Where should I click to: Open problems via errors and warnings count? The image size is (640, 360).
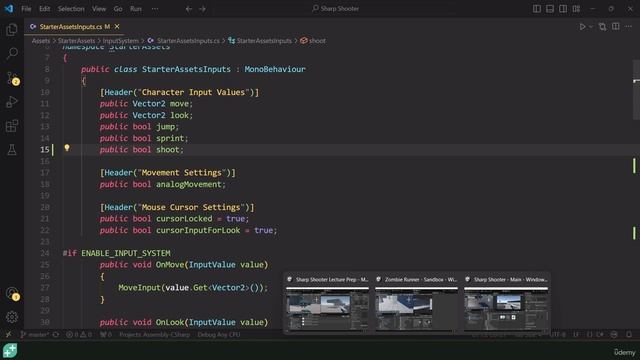click(x=79, y=335)
